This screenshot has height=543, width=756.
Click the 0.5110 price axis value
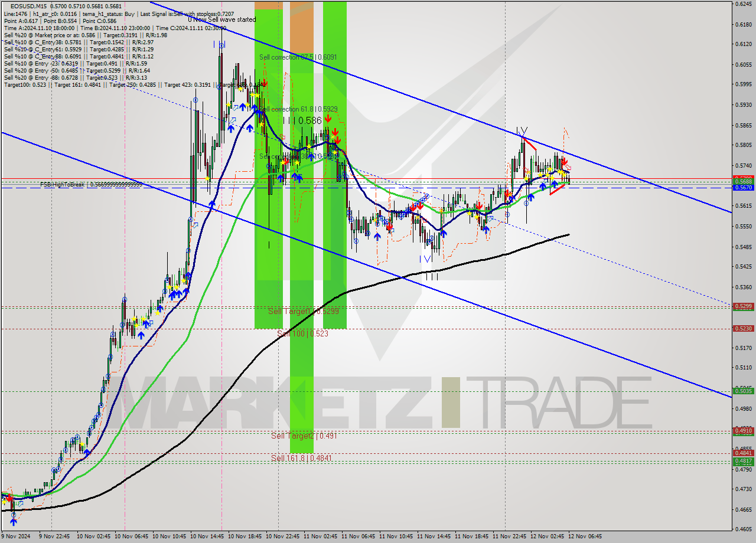[742, 367]
